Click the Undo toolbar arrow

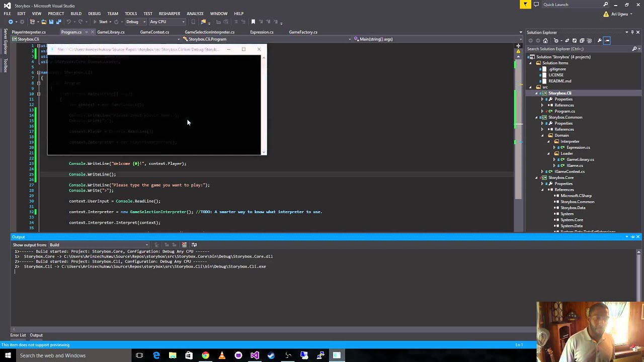(x=68, y=22)
